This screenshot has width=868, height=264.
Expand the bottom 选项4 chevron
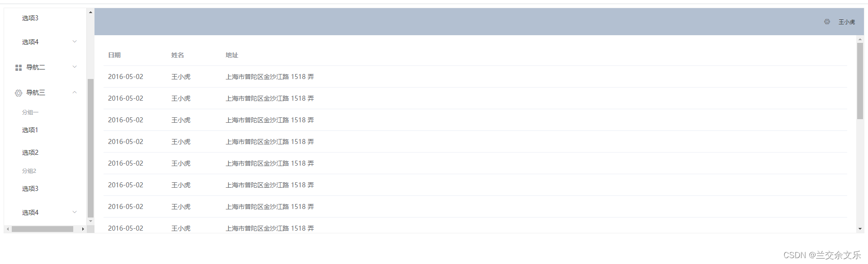(75, 212)
